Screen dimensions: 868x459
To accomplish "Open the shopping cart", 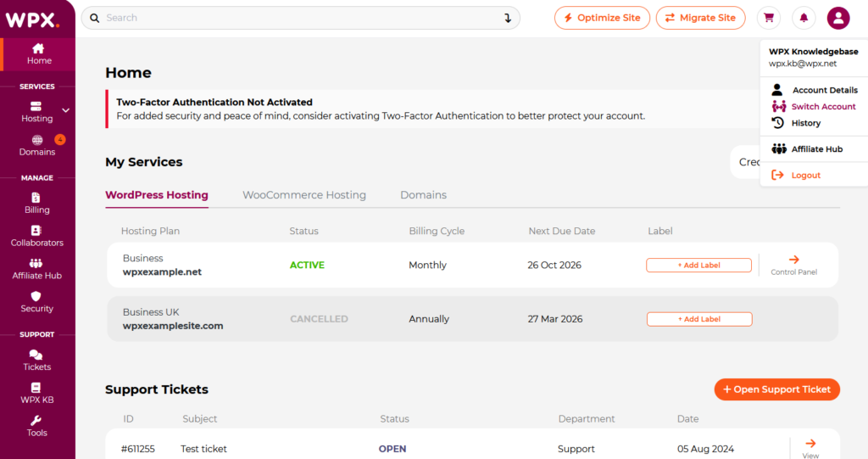I will point(768,19).
